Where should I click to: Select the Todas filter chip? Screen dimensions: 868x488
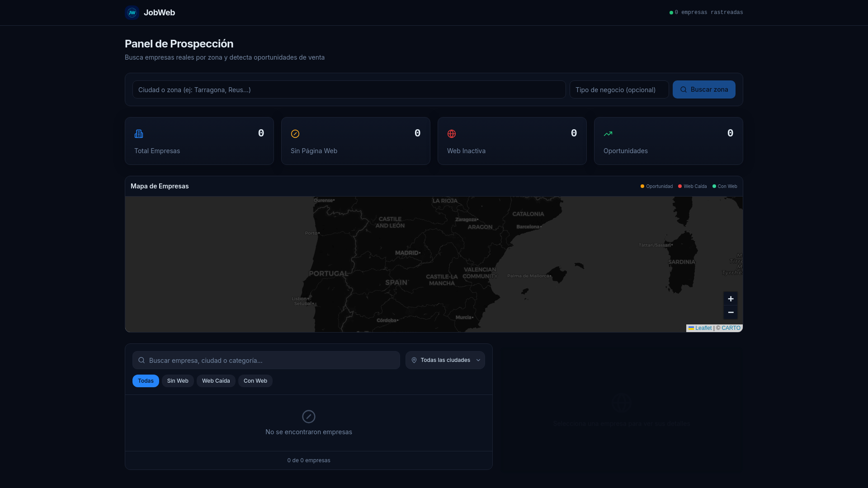point(146,381)
